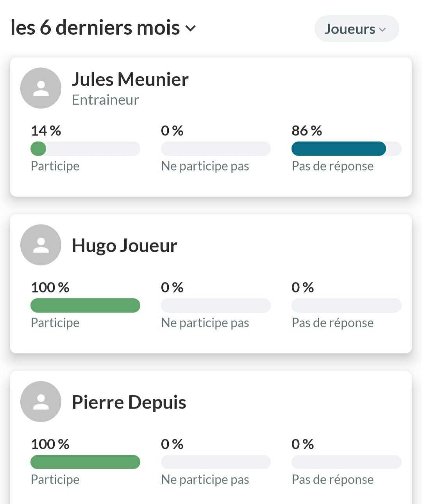Click the Entraineur role label

coord(105,100)
